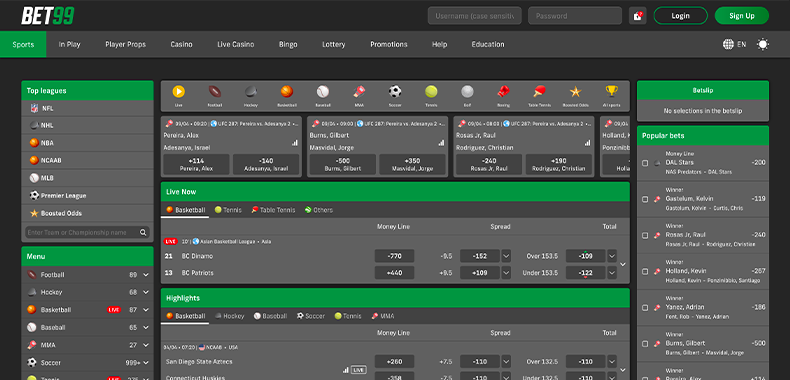790x380 pixels.
Task: Open stats icon on Rosas Jr vs Rodriguez card
Action: coord(587,143)
